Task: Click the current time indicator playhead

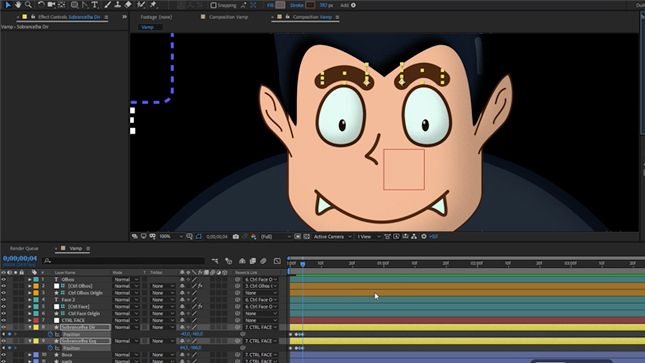Action: [x=303, y=264]
